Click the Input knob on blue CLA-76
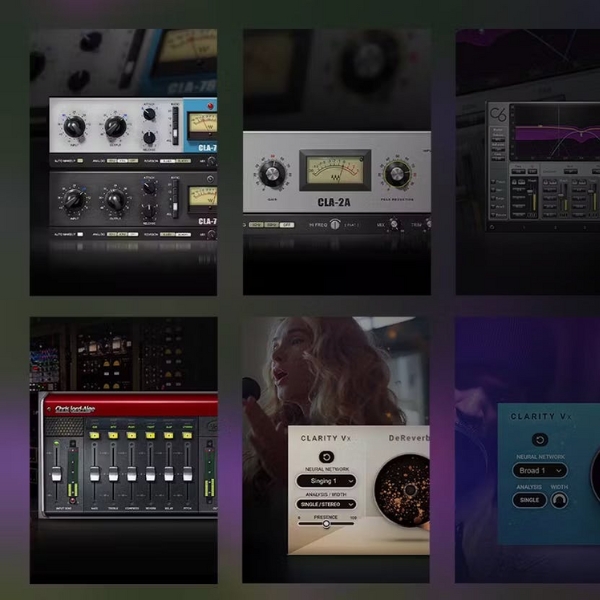The image size is (600, 600). point(74,127)
